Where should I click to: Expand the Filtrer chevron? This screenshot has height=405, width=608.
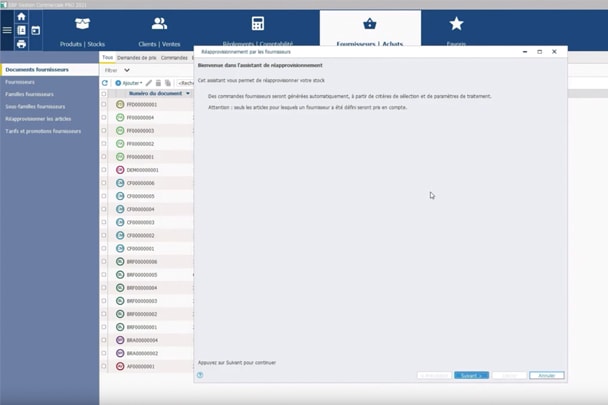126,71
